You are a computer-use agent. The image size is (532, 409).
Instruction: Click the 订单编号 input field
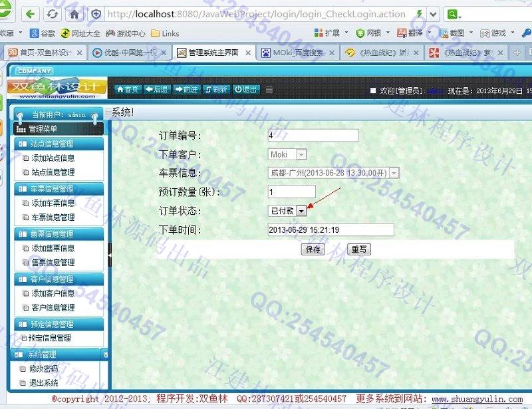[x=313, y=136]
